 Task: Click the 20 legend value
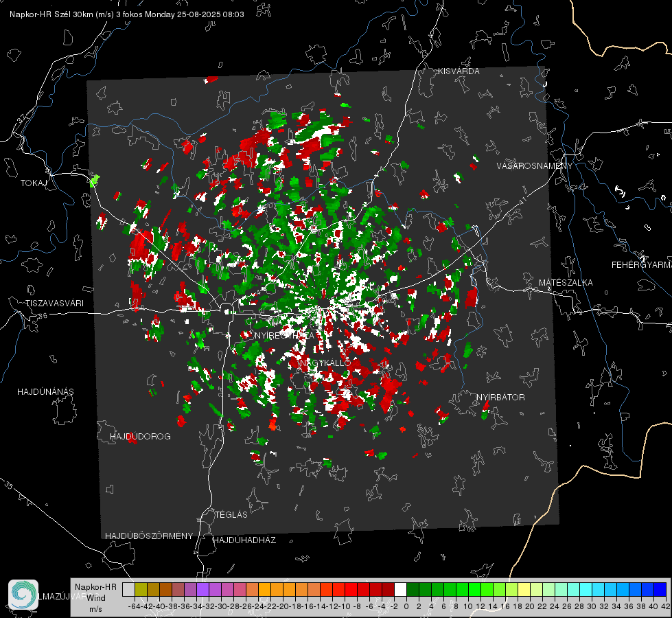pyautogui.click(x=530, y=606)
